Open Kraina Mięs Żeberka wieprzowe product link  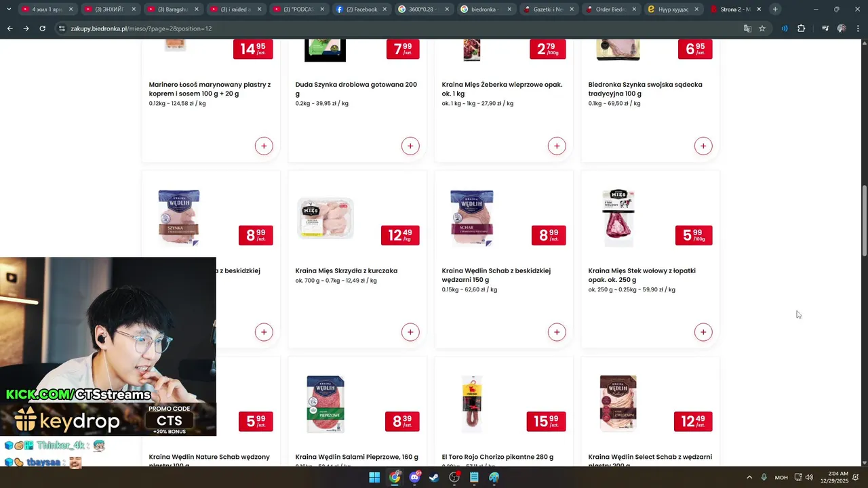click(502, 89)
